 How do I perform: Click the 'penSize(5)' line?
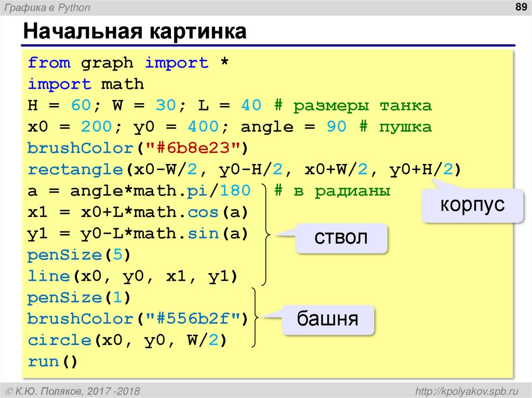pyautogui.click(x=79, y=255)
